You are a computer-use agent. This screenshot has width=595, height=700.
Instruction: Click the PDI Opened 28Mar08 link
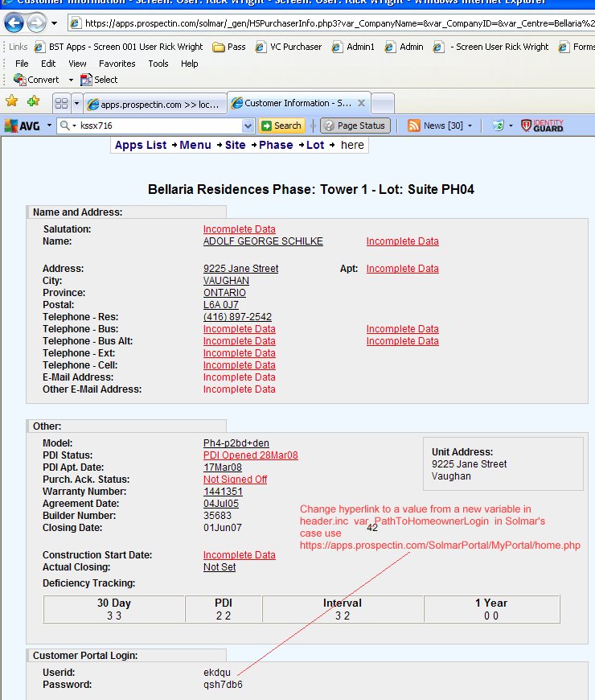[251, 455]
